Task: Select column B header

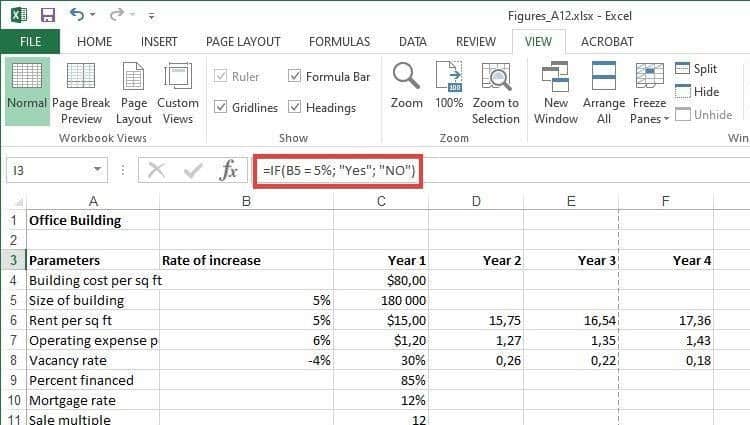Action: coord(246,201)
